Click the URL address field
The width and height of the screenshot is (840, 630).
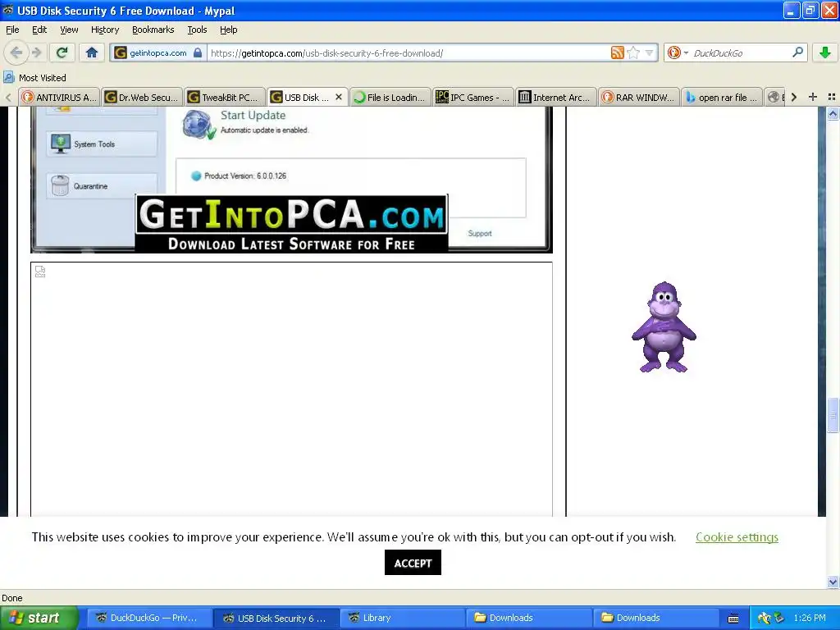pos(409,52)
